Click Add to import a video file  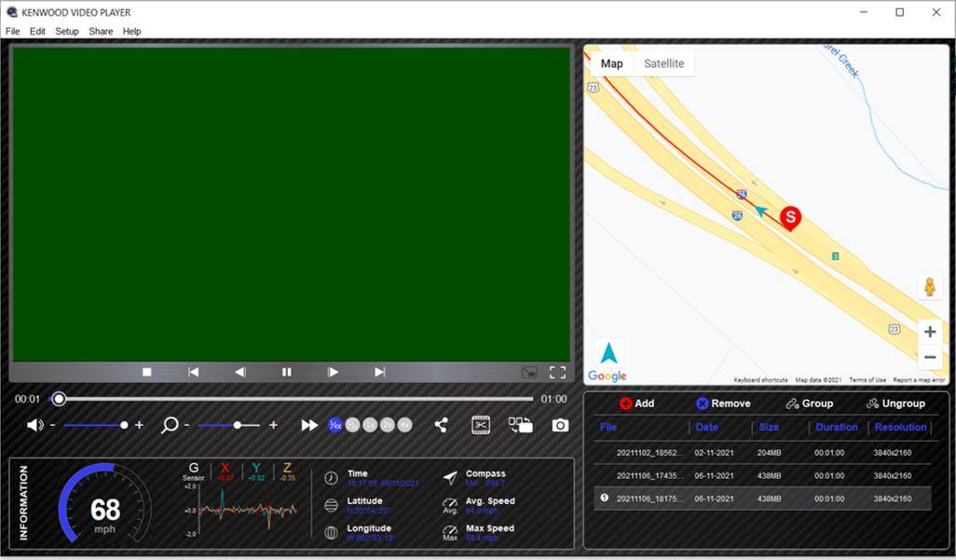636,403
